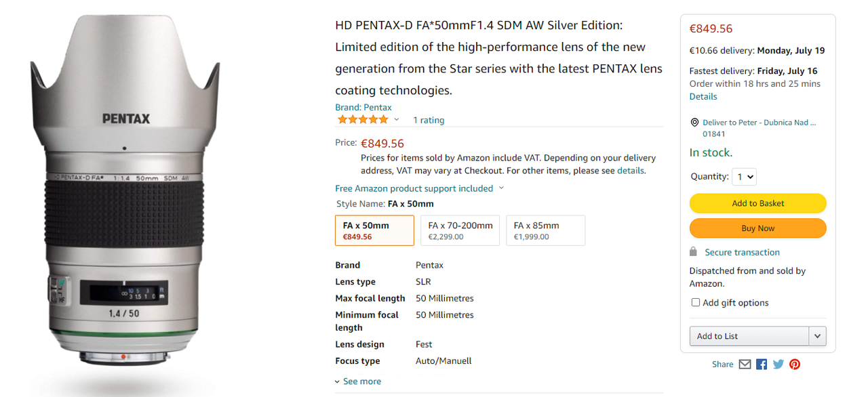The height and width of the screenshot is (397, 868).
Task: Click the secure transaction padlock icon
Action: (x=693, y=252)
